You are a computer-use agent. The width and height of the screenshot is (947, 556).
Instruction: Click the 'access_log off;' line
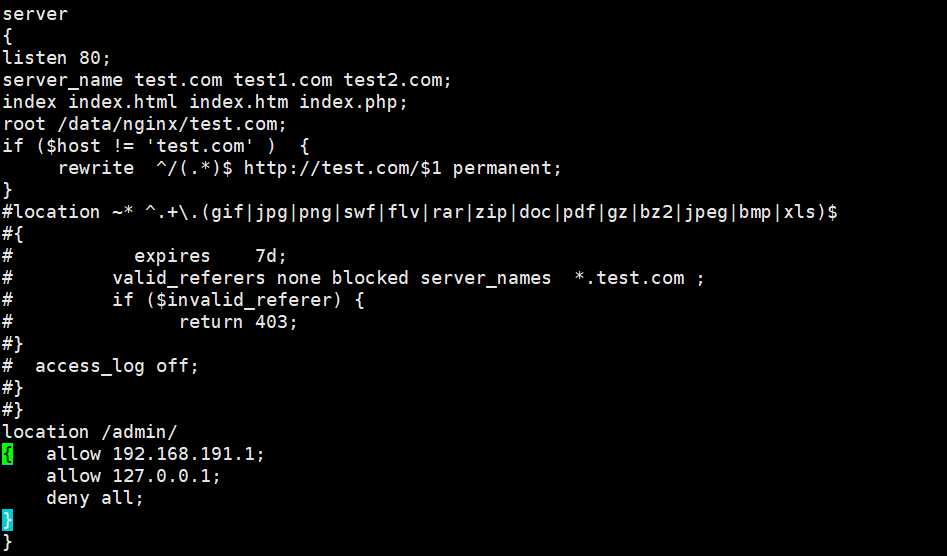click(117, 366)
